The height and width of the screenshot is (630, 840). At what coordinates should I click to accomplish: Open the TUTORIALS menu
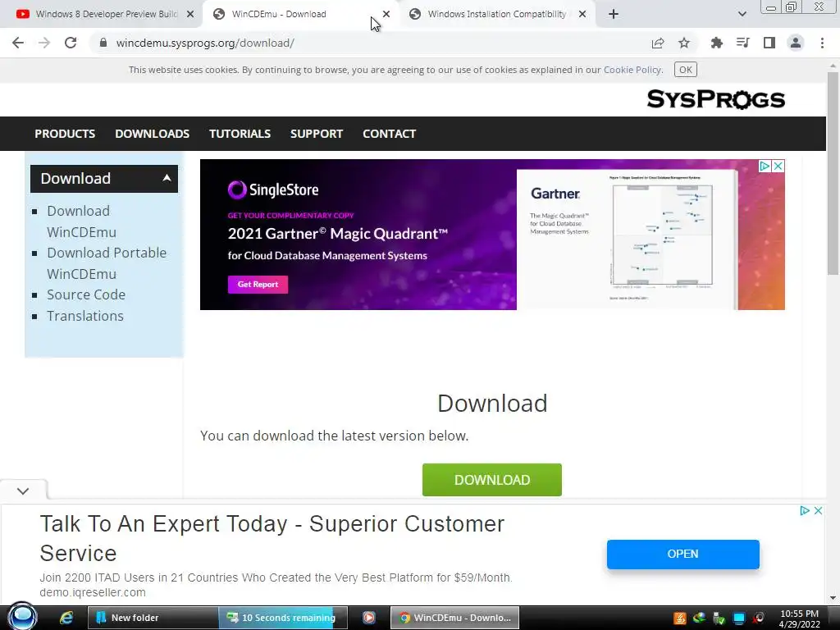pyautogui.click(x=240, y=134)
